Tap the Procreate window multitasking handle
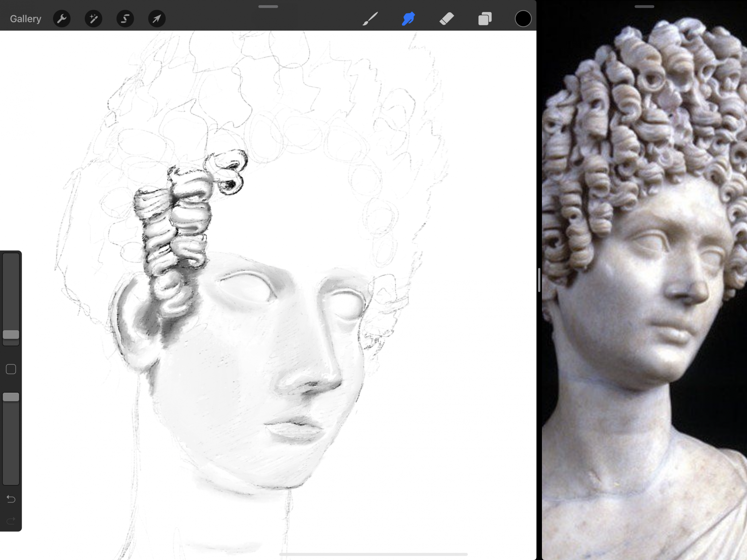 tap(268, 6)
